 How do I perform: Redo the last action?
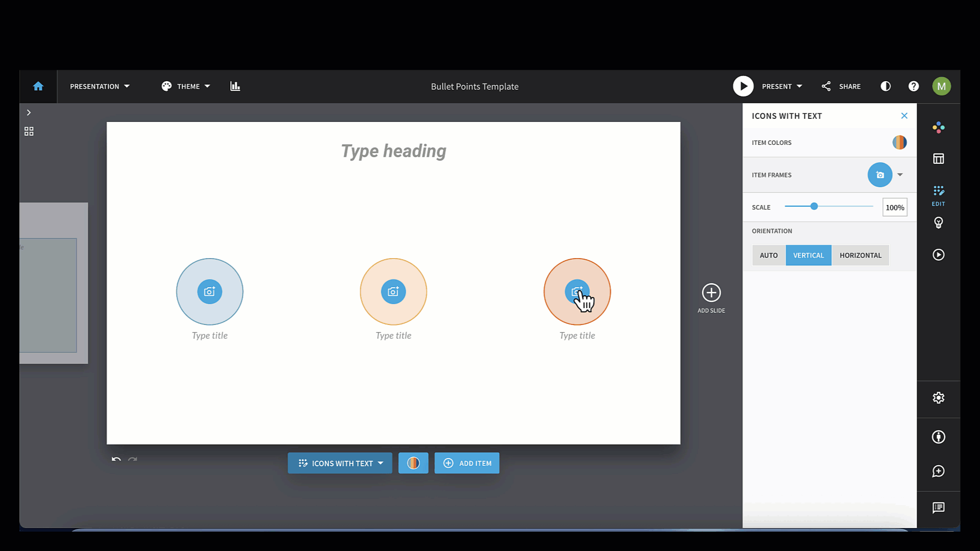[133, 460]
